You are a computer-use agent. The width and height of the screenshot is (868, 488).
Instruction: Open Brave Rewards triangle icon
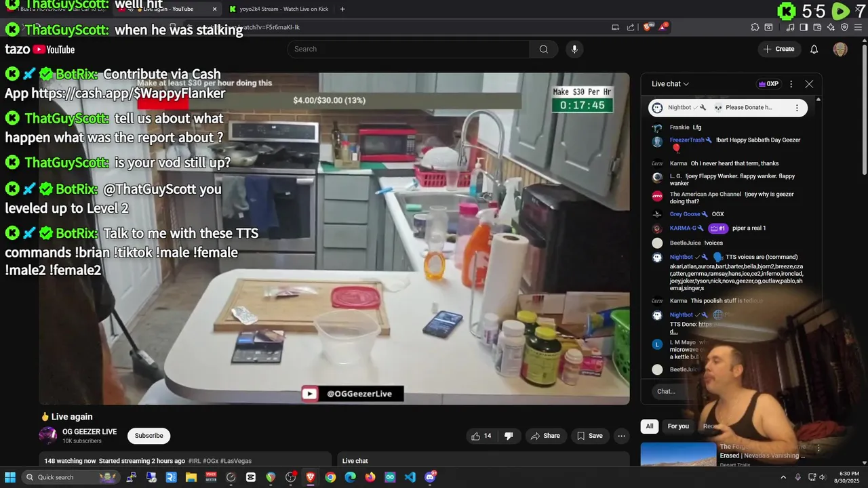pos(664,27)
